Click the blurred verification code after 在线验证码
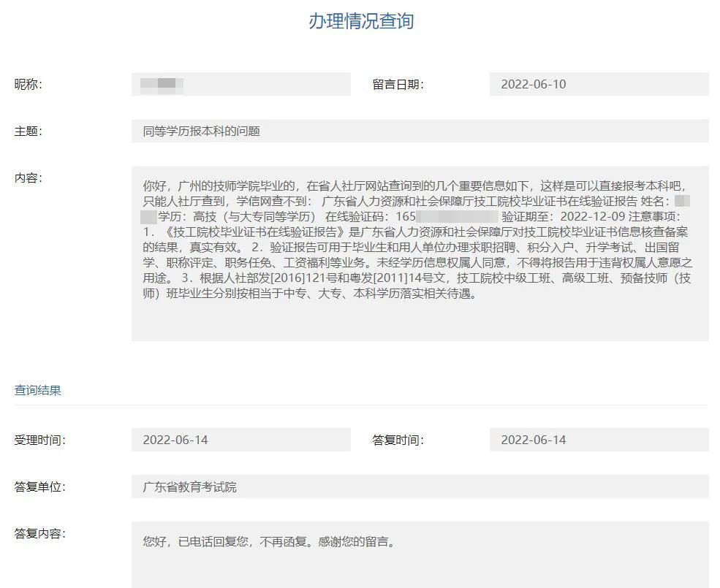This screenshot has height=588, width=720. pyautogui.click(x=457, y=217)
